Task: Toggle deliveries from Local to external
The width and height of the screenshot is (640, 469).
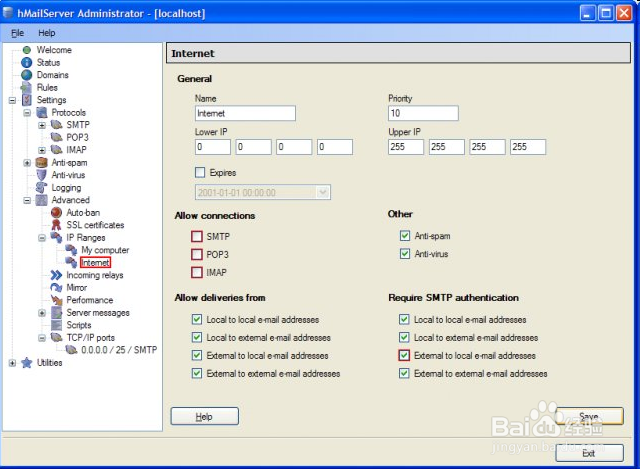Action: tap(197, 337)
